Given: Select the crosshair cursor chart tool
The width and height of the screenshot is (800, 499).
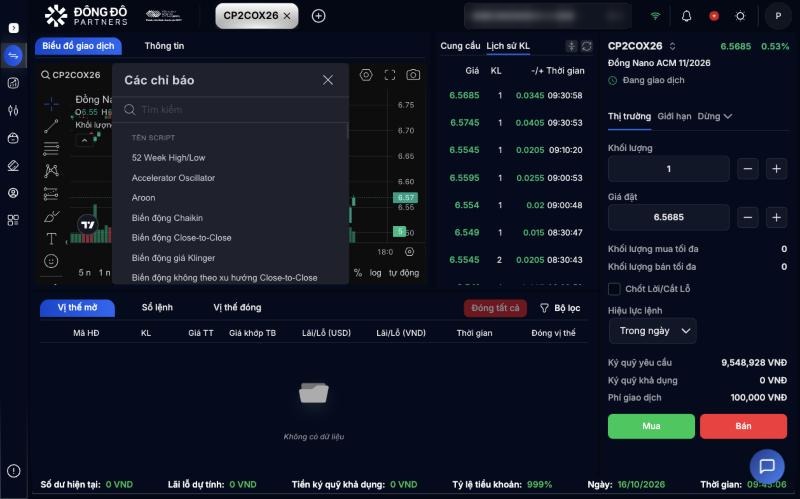Looking at the screenshot, I should coord(51,104).
